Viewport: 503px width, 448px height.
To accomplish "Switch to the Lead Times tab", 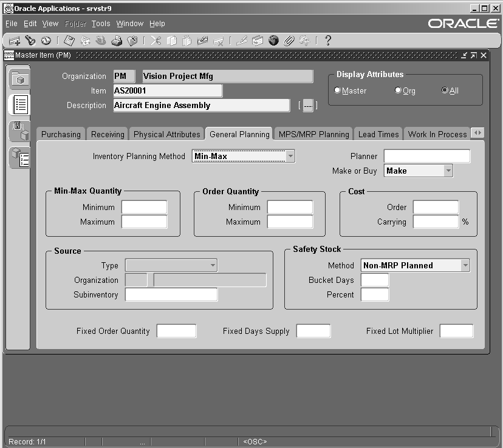I will (x=378, y=134).
